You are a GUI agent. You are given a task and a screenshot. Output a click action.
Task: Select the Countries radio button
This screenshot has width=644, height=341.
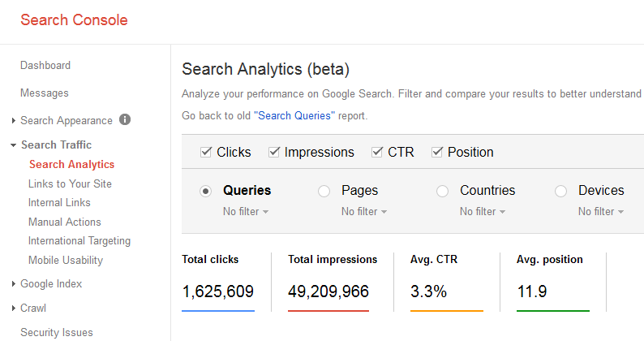[442, 192]
